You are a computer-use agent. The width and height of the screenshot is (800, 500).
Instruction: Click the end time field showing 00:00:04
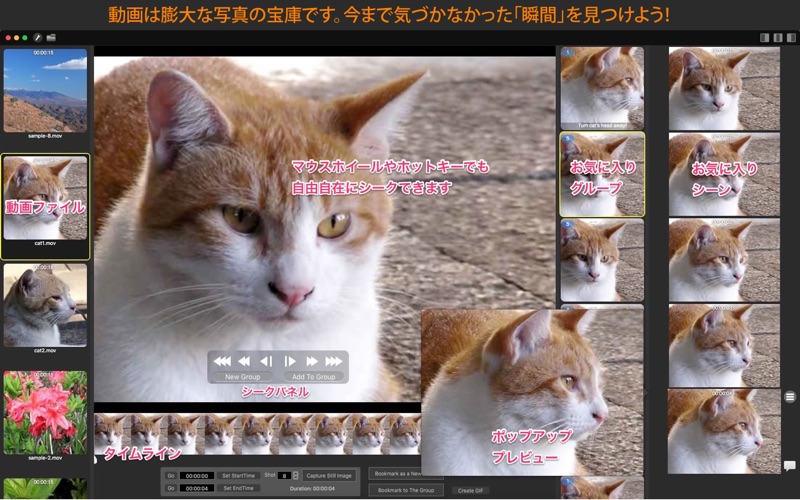click(197, 488)
